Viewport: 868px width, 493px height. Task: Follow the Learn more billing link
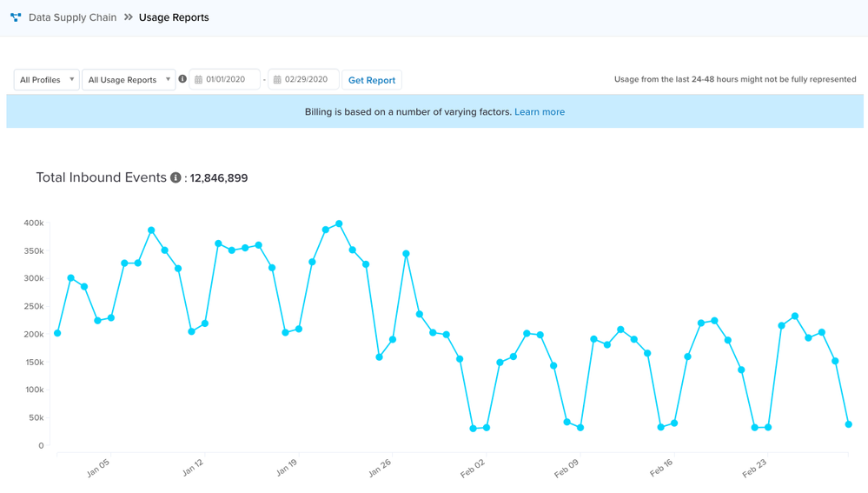point(540,112)
